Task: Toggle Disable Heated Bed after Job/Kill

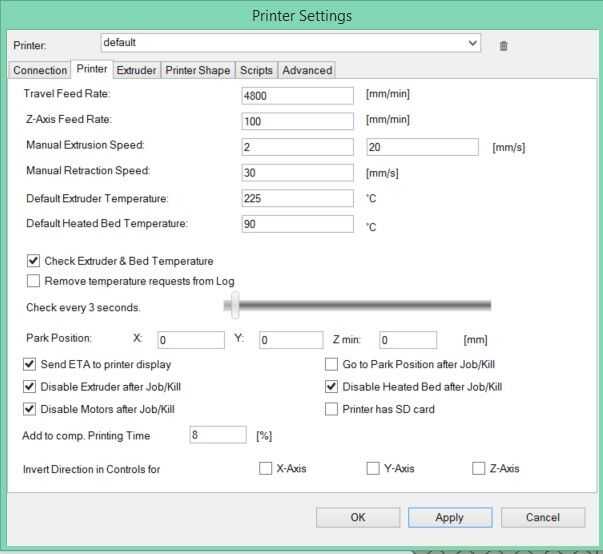Action: pyautogui.click(x=332, y=386)
